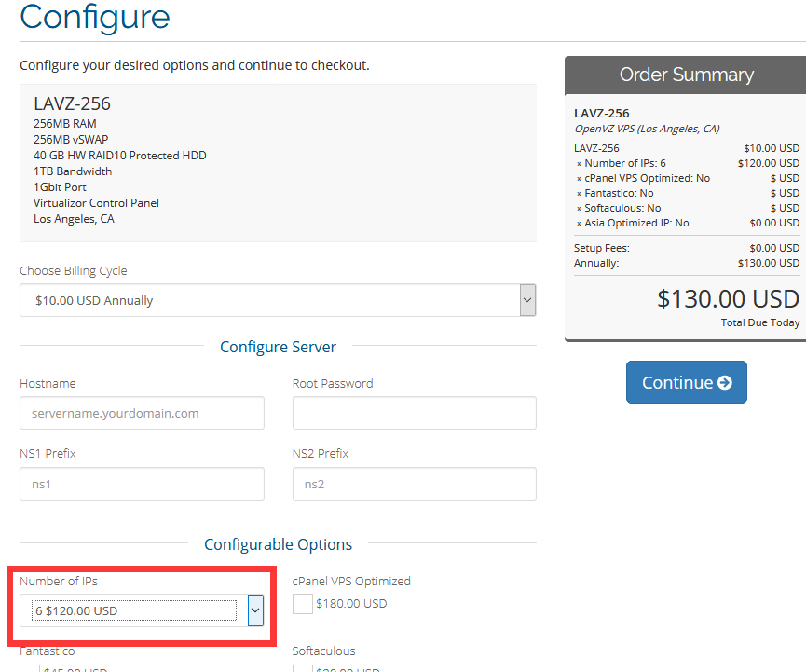Image resolution: width=806 pixels, height=672 pixels.
Task: Tick the Fantastico checkbox
Action: pyautogui.click(x=30, y=667)
